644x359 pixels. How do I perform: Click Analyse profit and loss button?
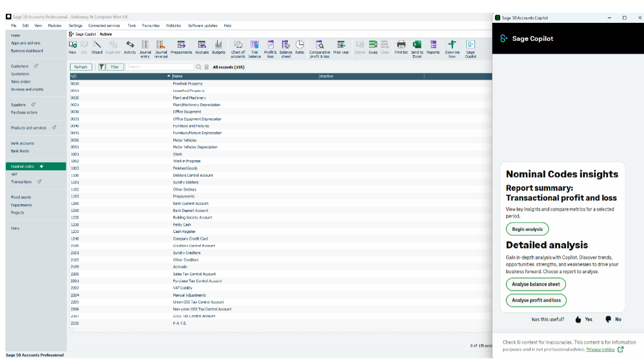click(536, 300)
